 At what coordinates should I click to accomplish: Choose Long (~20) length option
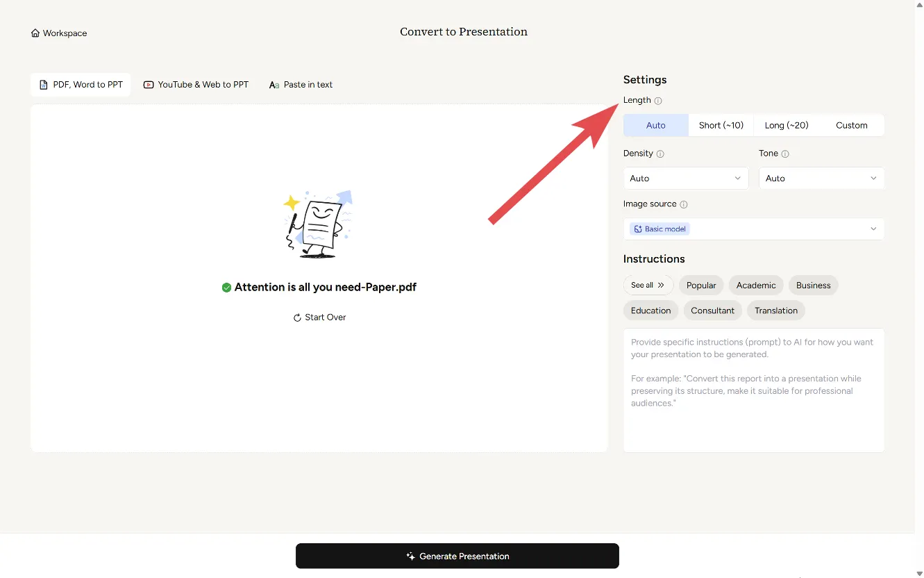tap(786, 126)
